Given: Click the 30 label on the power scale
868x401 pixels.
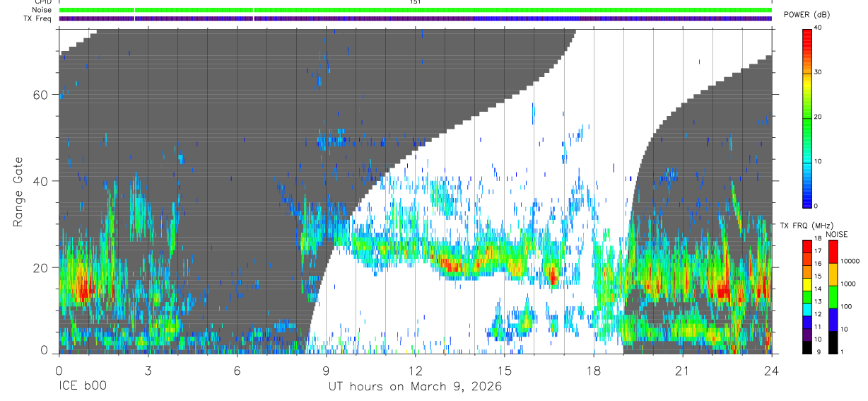Looking at the screenshot, I should (x=819, y=72).
